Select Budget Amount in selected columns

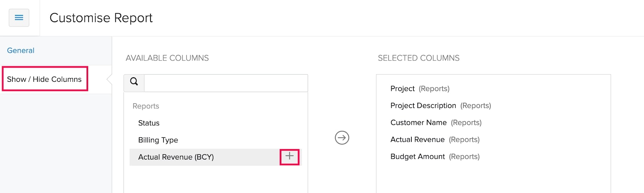[417, 156]
